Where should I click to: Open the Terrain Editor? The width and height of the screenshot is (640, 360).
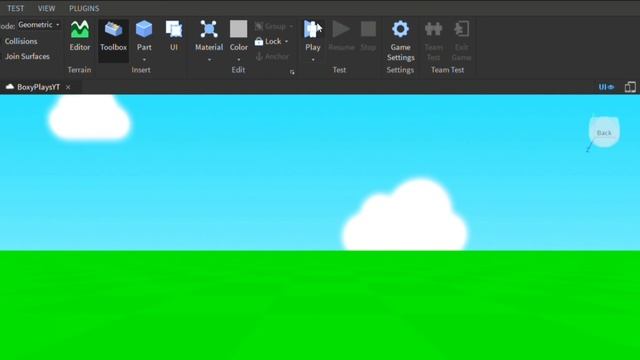80,36
